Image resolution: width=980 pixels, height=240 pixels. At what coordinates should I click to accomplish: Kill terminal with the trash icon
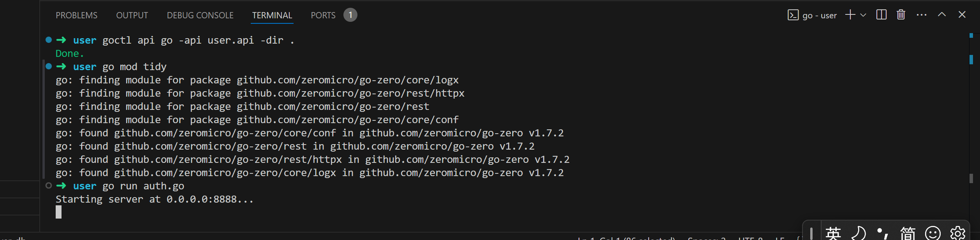coord(901,15)
